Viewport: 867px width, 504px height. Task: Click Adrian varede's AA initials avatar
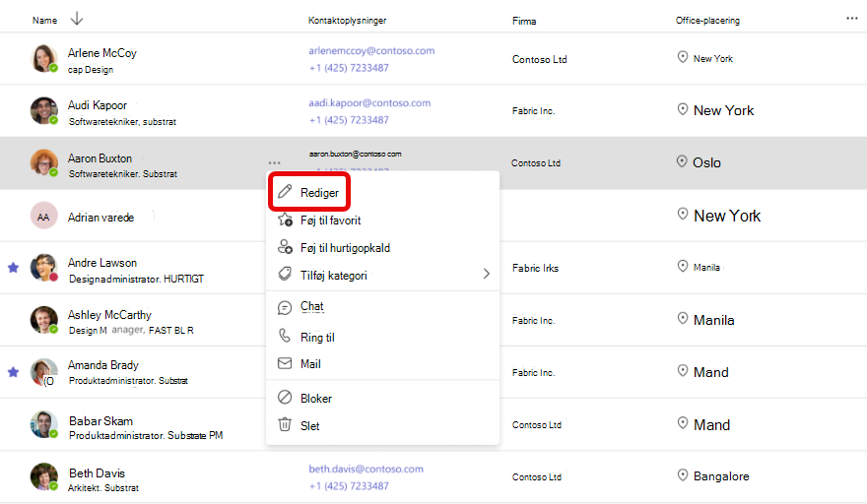tap(43, 216)
